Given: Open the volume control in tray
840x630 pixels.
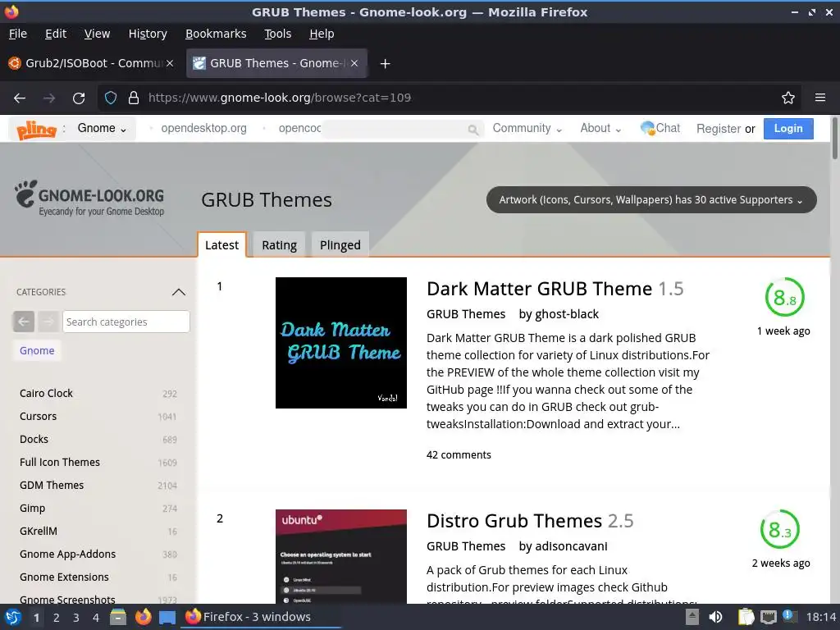Looking at the screenshot, I should click(715, 617).
